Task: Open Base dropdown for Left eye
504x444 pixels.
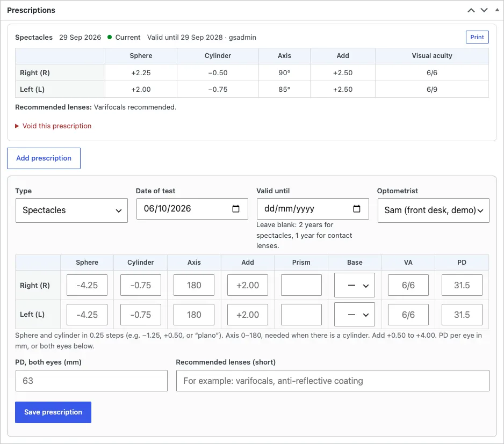Action: coord(355,315)
